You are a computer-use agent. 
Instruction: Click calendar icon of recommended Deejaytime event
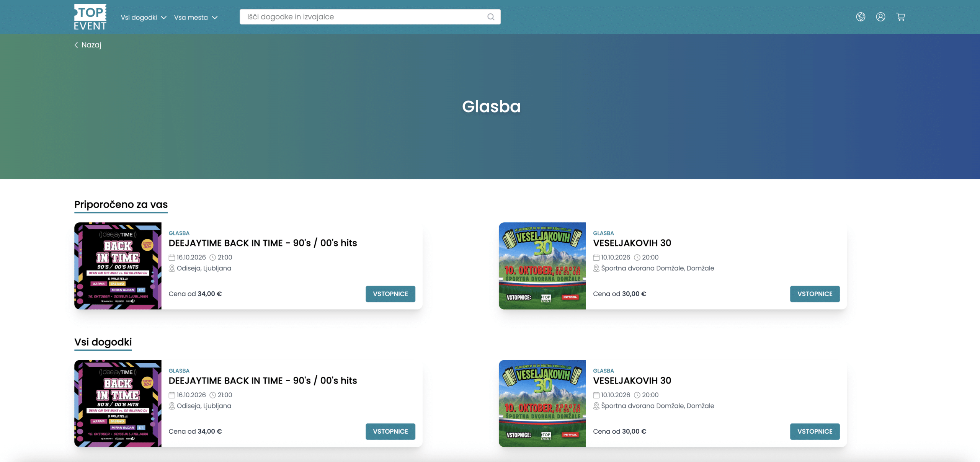[172, 258]
